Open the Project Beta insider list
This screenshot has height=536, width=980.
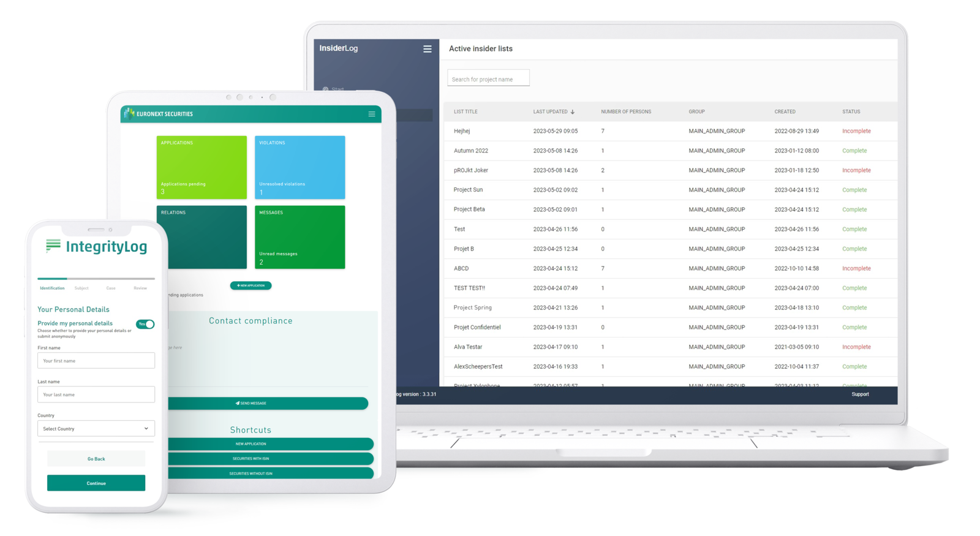click(x=671, y=209)
